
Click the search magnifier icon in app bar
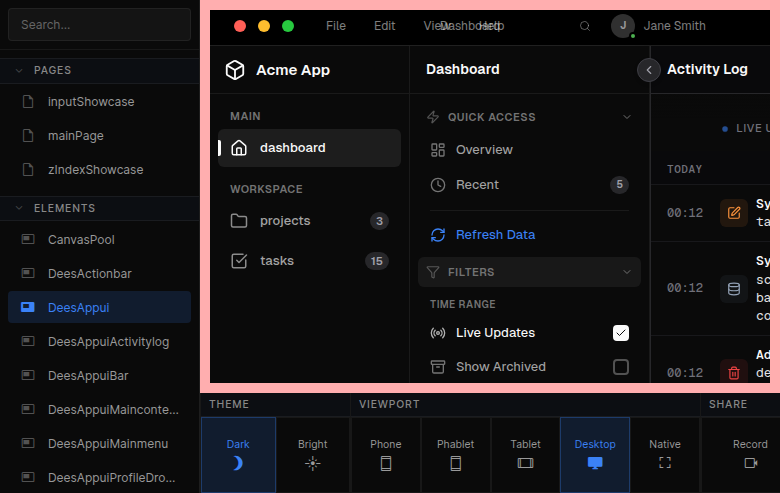tap(585, 26)
